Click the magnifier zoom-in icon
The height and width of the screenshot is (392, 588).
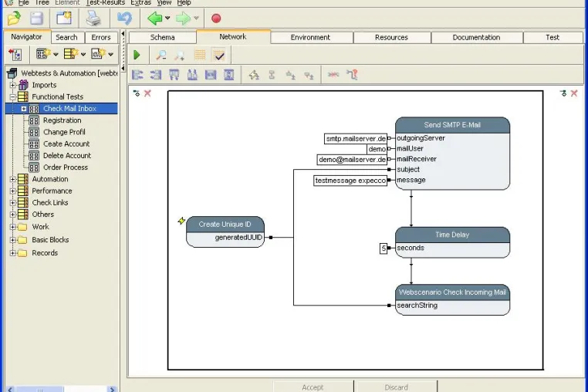click(x=161, y=55)
